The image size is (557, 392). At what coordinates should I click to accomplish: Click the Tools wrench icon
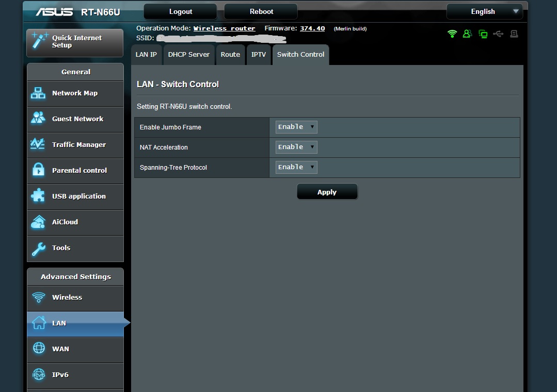coord(38,249)
